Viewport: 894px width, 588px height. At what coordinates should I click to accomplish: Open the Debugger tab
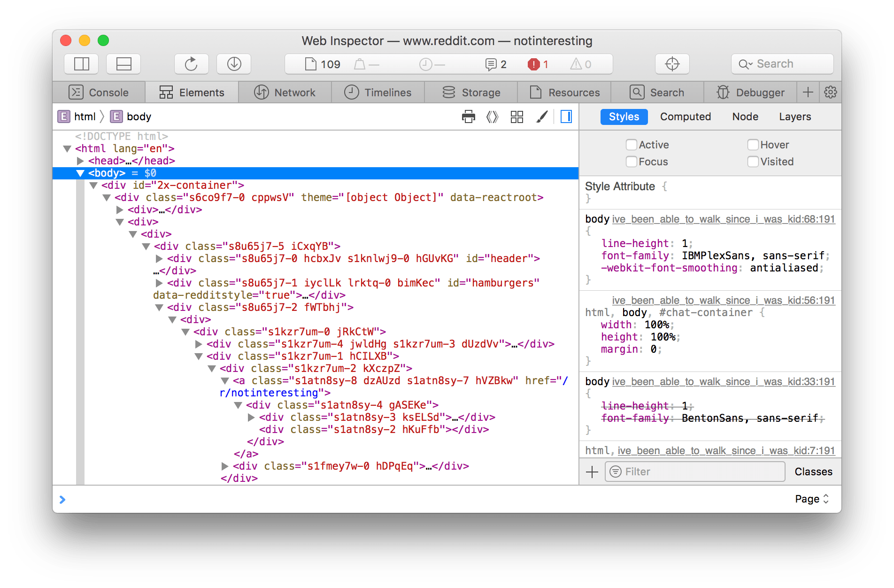[x=750, y=93]
